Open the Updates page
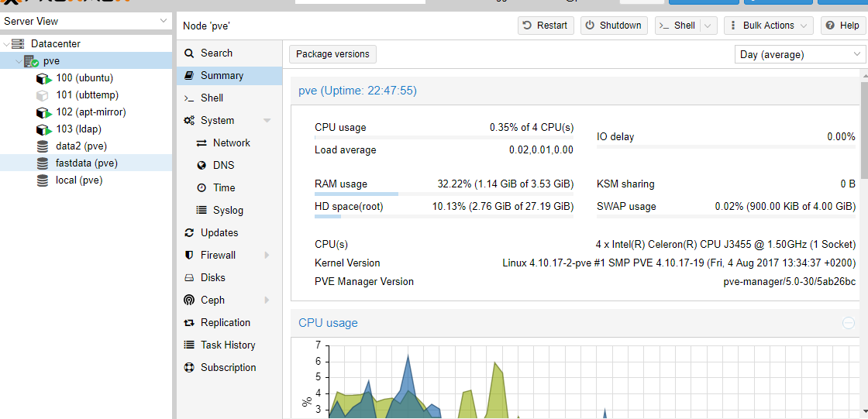This screenshot has width=868, height=419. click(x=229, y=233)
